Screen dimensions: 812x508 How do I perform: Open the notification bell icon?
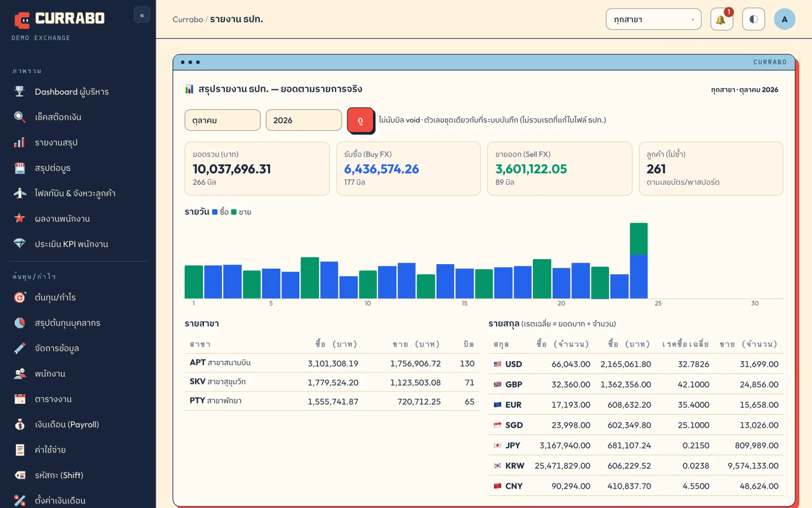click(x=721, y=19)
